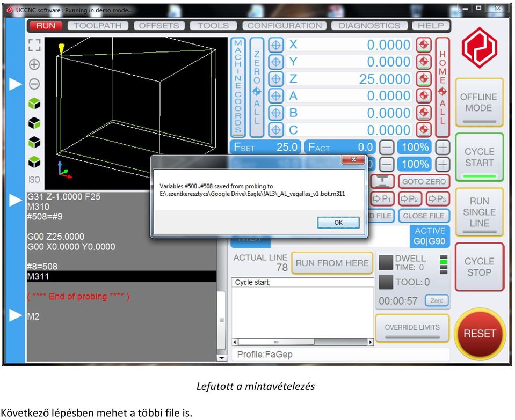The height and width of the screenshot is (420, 515).
Task: Go to parking position P2
Action: click(410, 199)
